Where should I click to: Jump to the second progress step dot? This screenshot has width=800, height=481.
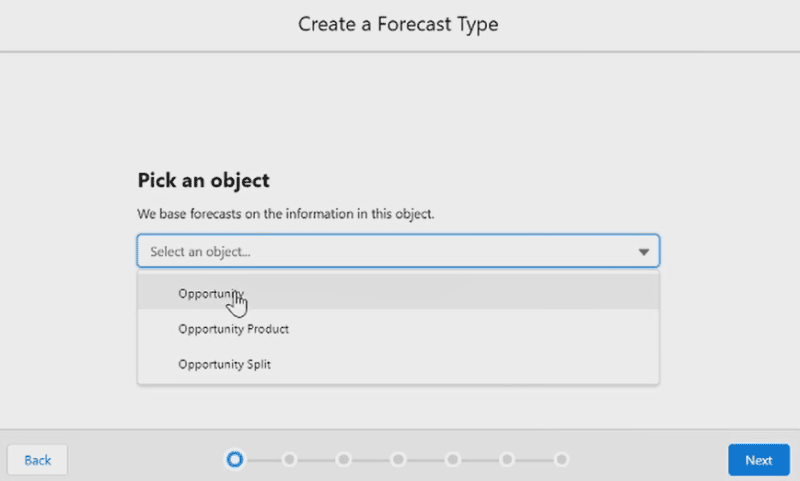[289, 460]
